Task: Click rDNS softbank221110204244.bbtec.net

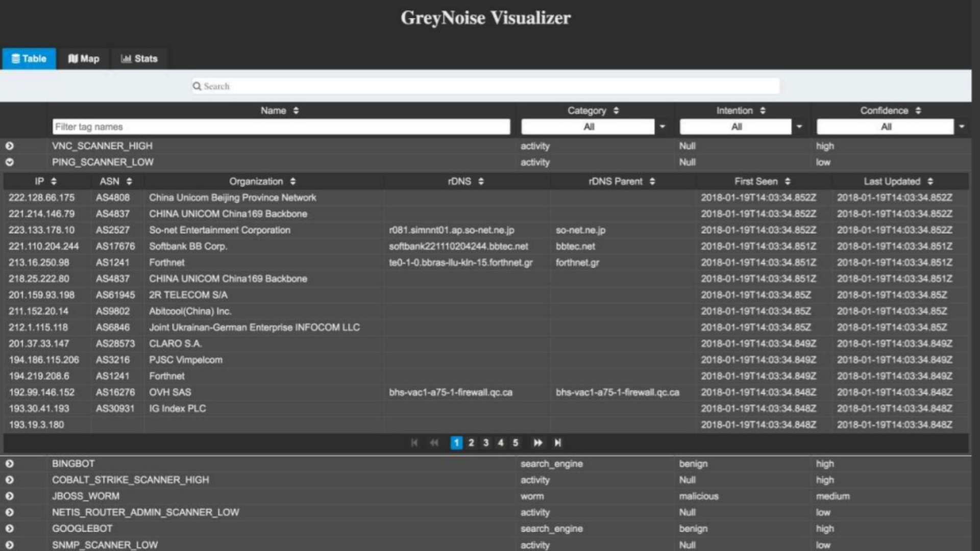Action: click(458, 246)
